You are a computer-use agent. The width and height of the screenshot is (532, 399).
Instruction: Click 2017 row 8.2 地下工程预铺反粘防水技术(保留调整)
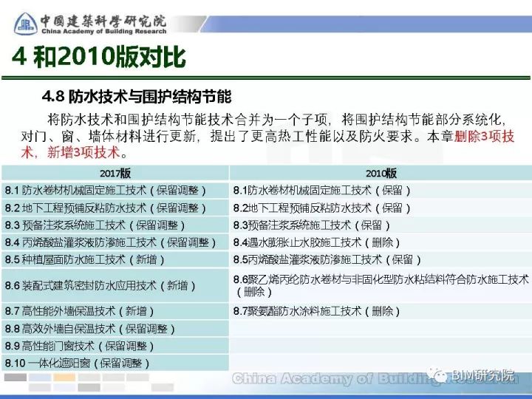[115, 208]
